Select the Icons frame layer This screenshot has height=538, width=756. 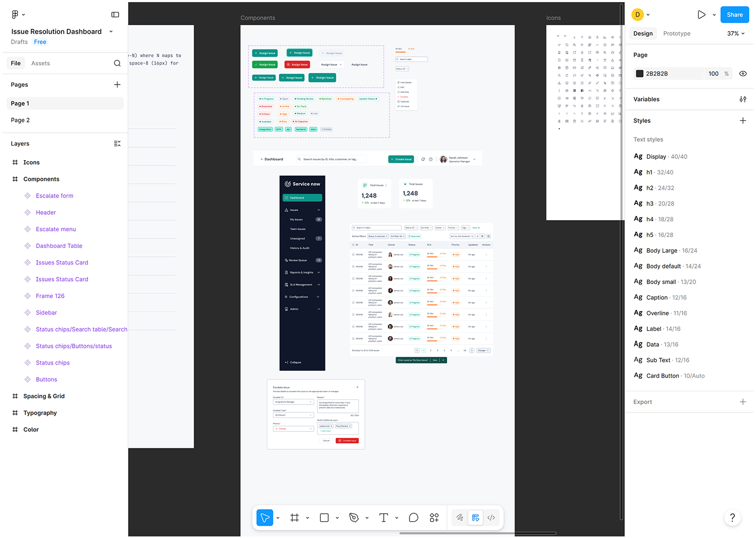pyautogui.click(x=31, y=162)
